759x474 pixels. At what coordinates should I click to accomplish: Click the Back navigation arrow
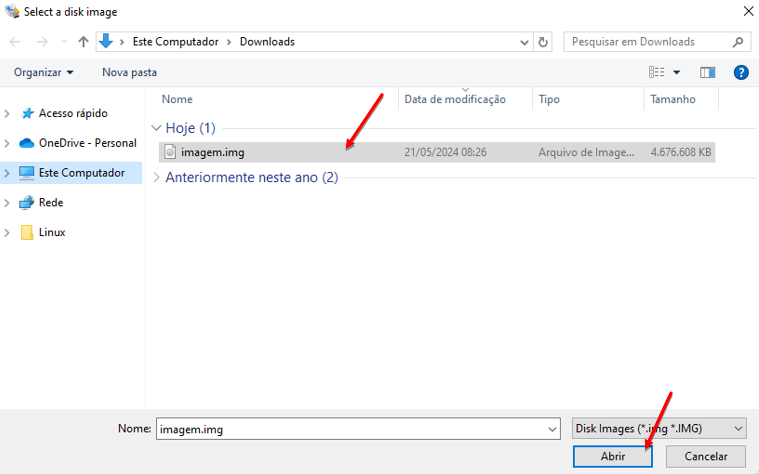15,42
